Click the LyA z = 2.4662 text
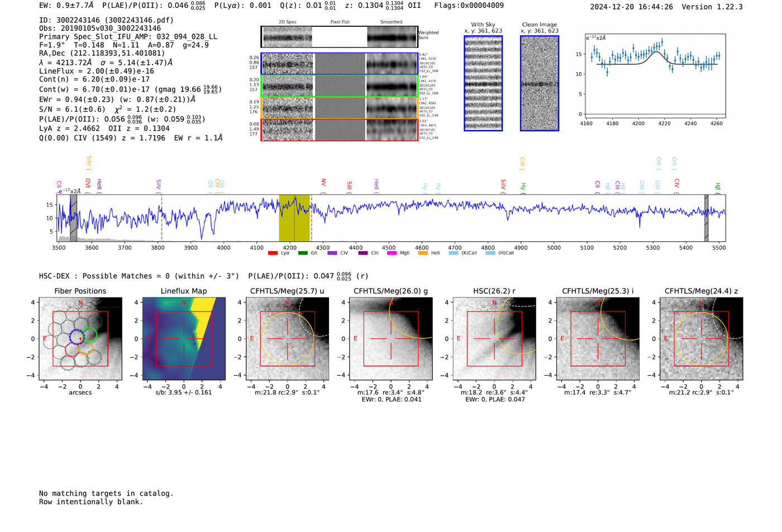Screen dimensions: 782x532 (70, 128)
